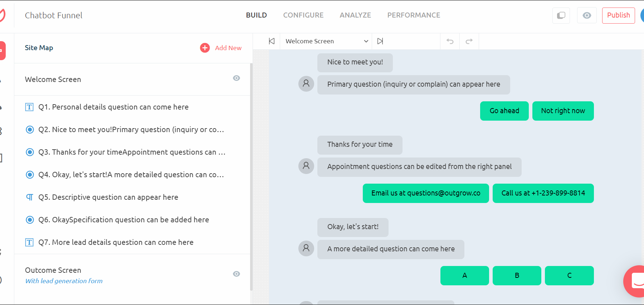Go to previous screen arrow icon
The image size is (644, 305).
click(x=272, y=41)
